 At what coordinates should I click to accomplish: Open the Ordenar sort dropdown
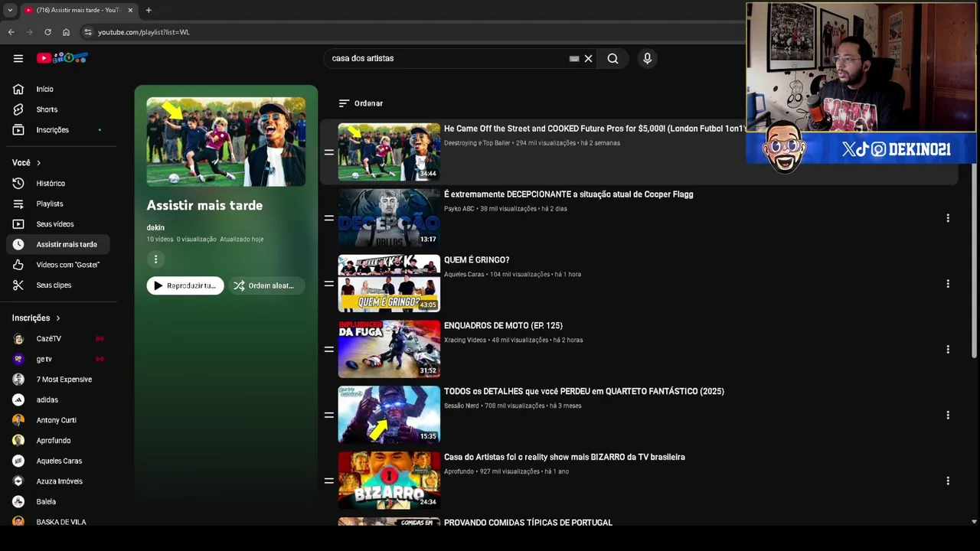361,103
